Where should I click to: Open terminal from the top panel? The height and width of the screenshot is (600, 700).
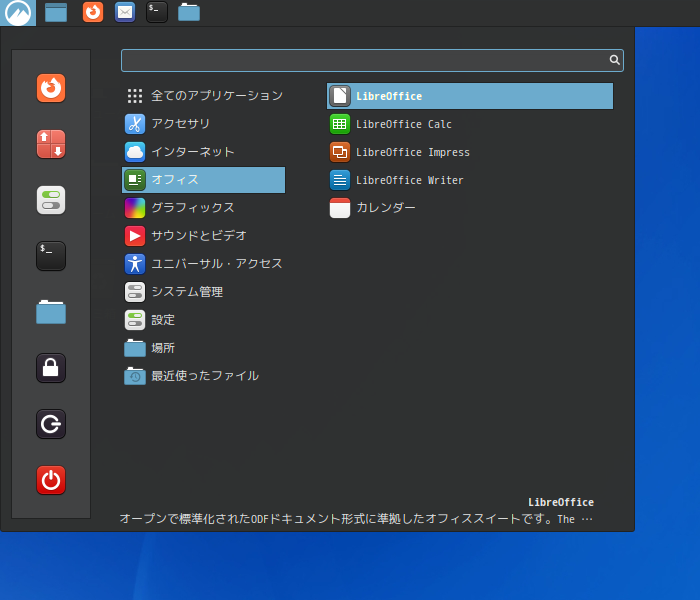coord(157,12)
